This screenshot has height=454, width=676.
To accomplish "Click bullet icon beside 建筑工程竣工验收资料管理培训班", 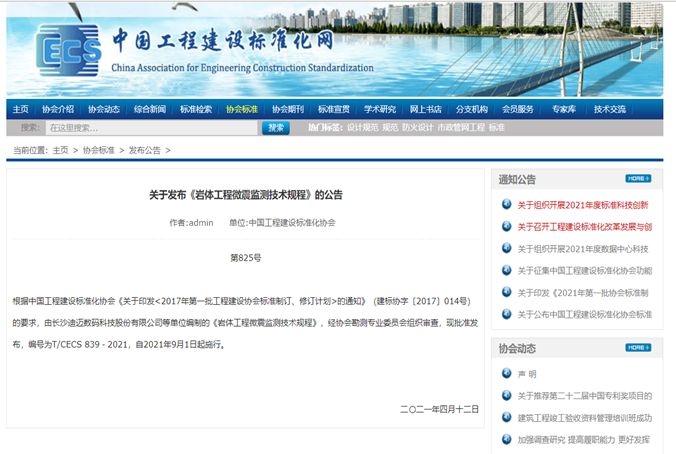I will [507, 417].
